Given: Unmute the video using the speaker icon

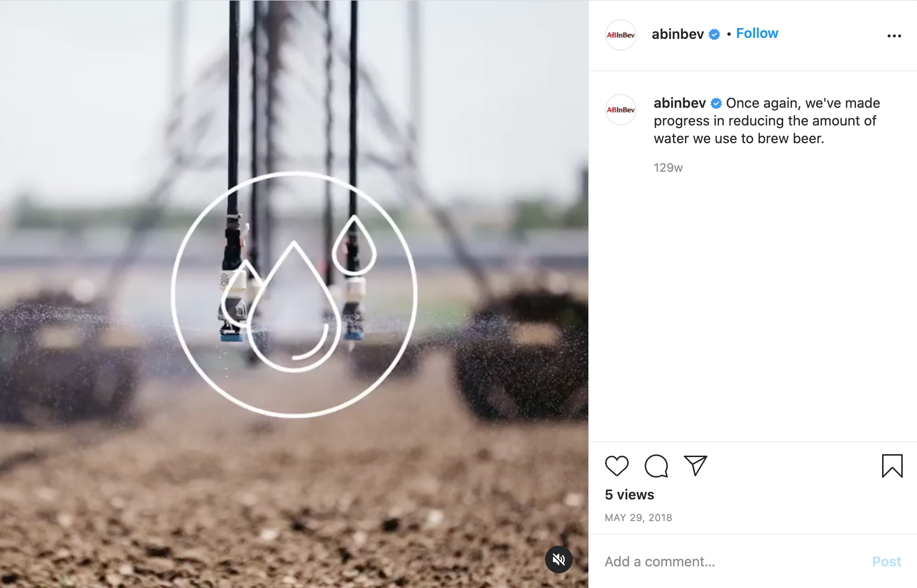Looking at the screenshot, I should tap(559, 559).
